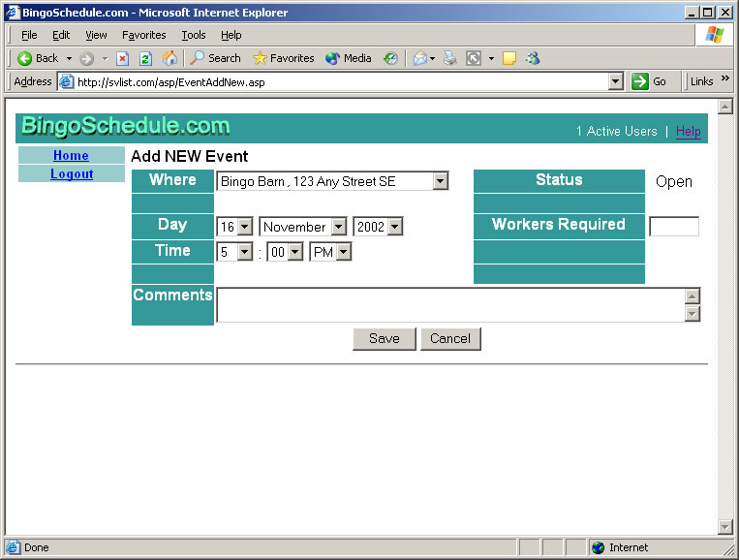Click the Mail envelope icon
This screenshot has height=560, width=739.
click(419, 58)
